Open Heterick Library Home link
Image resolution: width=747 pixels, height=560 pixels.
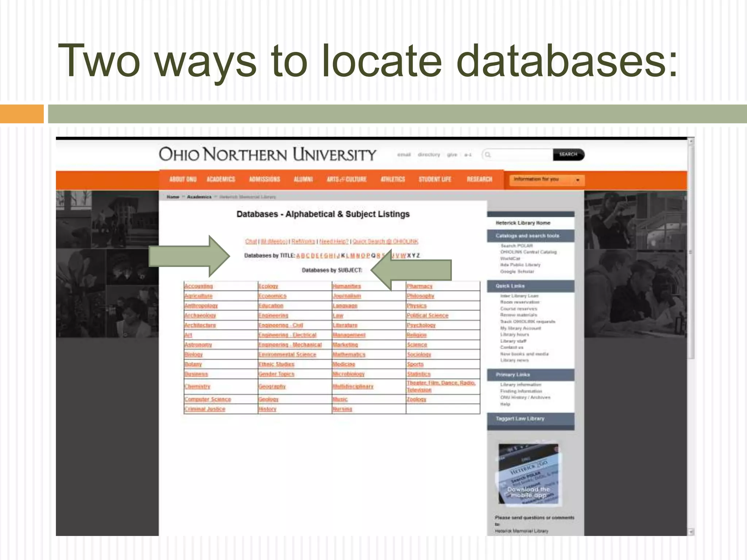(x=523, y=223)
